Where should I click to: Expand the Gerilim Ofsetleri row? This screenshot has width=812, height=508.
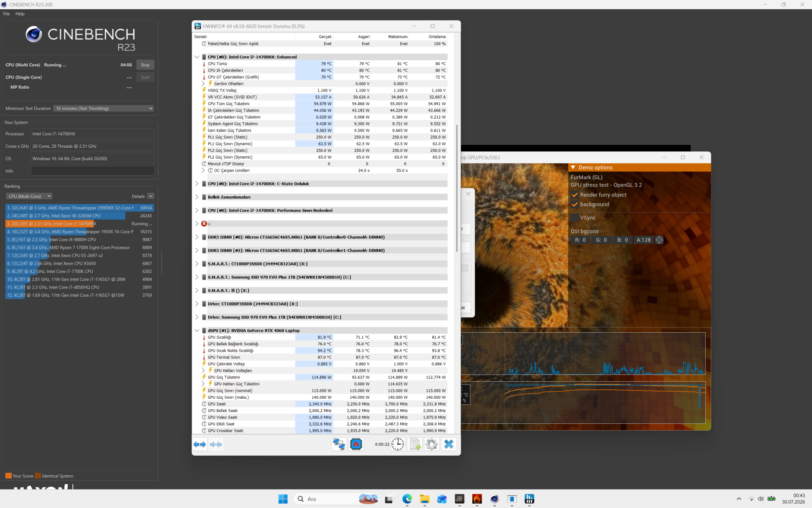coord(203,84)
